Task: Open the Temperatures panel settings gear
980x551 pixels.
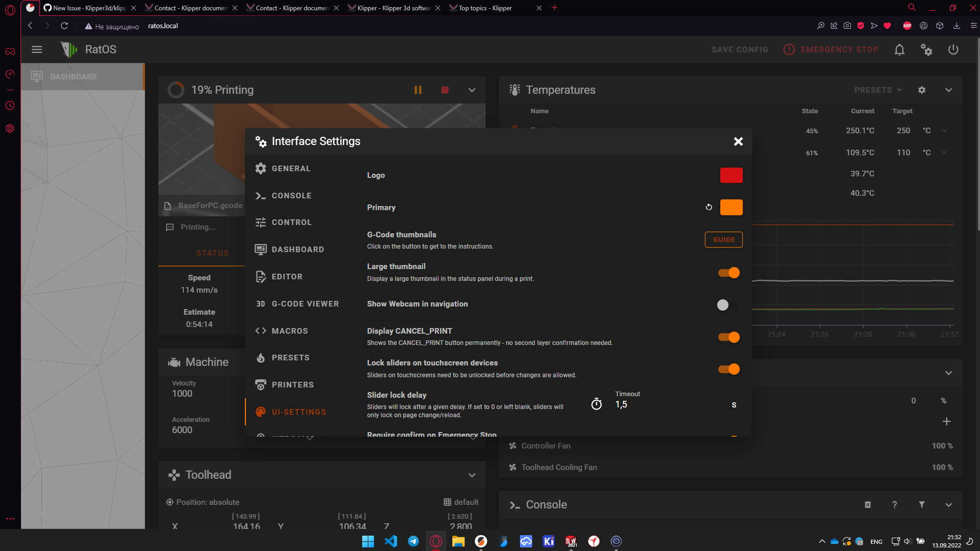Action: (x=922, y=90)
